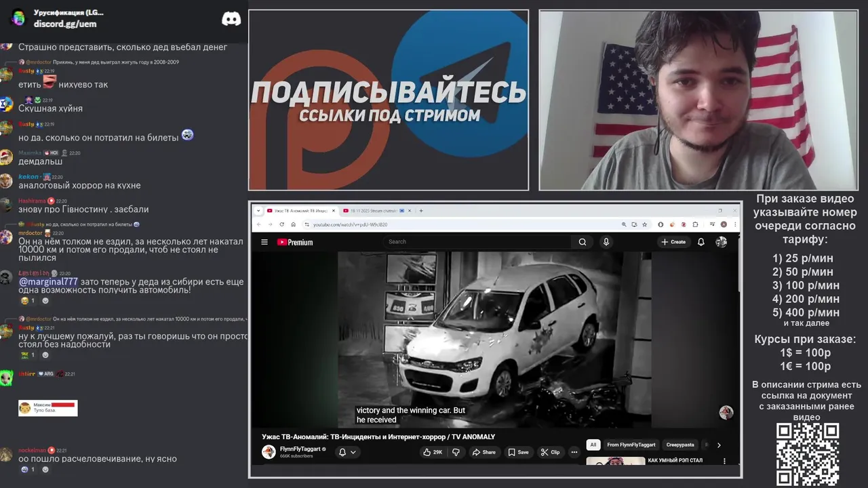Image resolution: width=868 pixels, height=488 pixels.
Task: Click the Hashirama username in chat
Action: 32,201
